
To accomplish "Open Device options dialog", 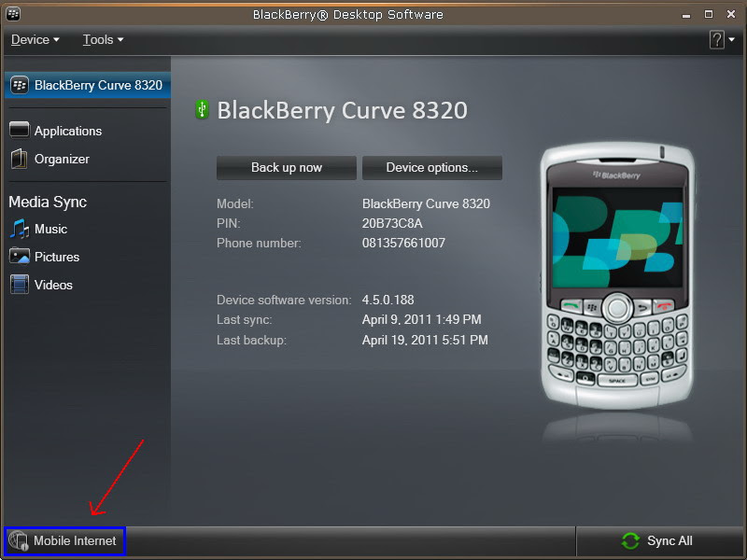I will pyautogui.click(x=432, y=168).
